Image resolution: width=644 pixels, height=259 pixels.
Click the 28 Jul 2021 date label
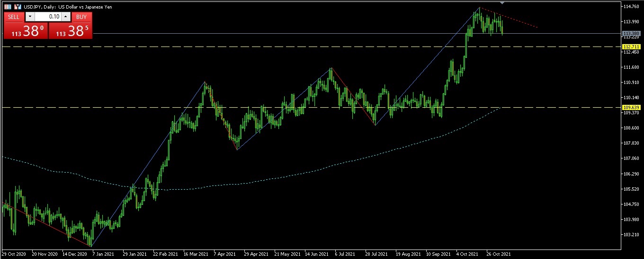point(377,254)
